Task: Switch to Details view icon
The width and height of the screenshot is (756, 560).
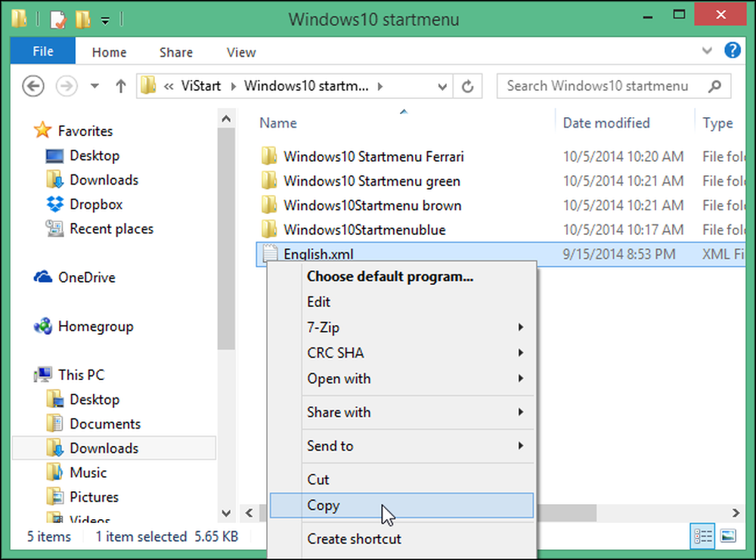Action: [702, 536]
